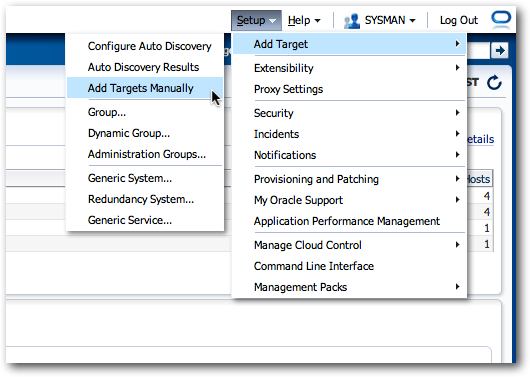
Task: Click the SYSMAN user icon
Action: coord(352,21)
